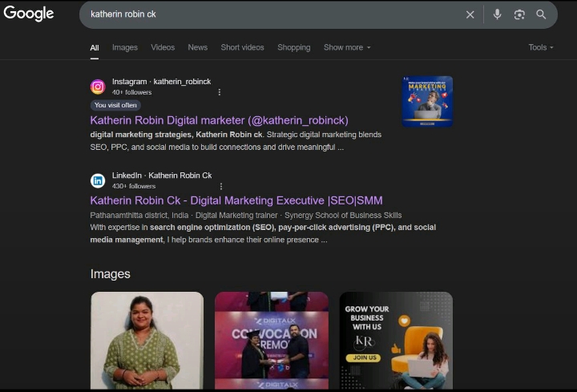Click the LinkedIn favicon icon
This screenshot has height=392, width=577.
[x=98, y=180]
